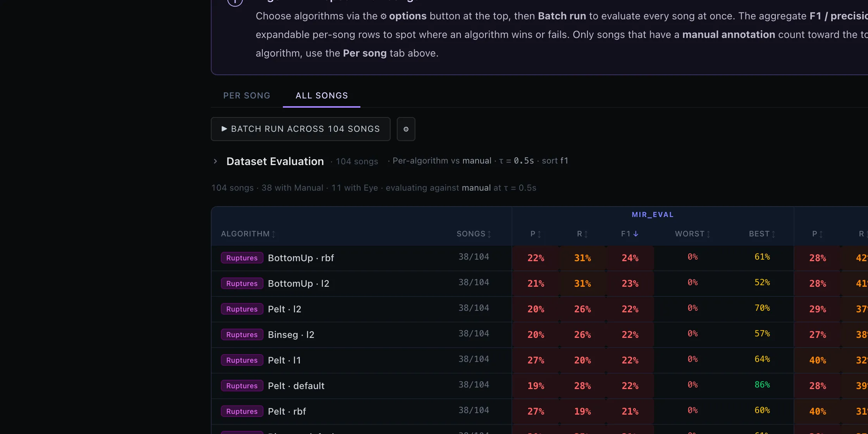Open the BottomUp · l2 algorithm row
This screenshot has width=868, height=434.
click(x=298, y=284)
